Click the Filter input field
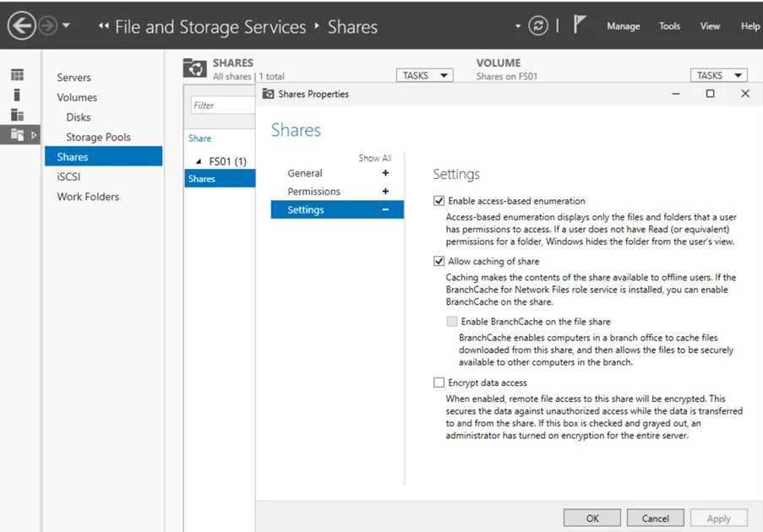The height and width of the screenshot is (532, 763). coord(222,106)
